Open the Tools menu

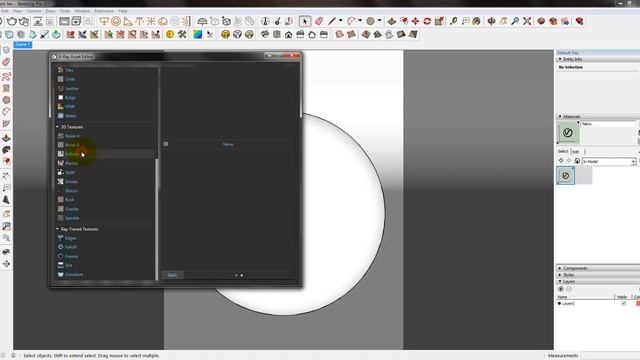click(65, 11)
